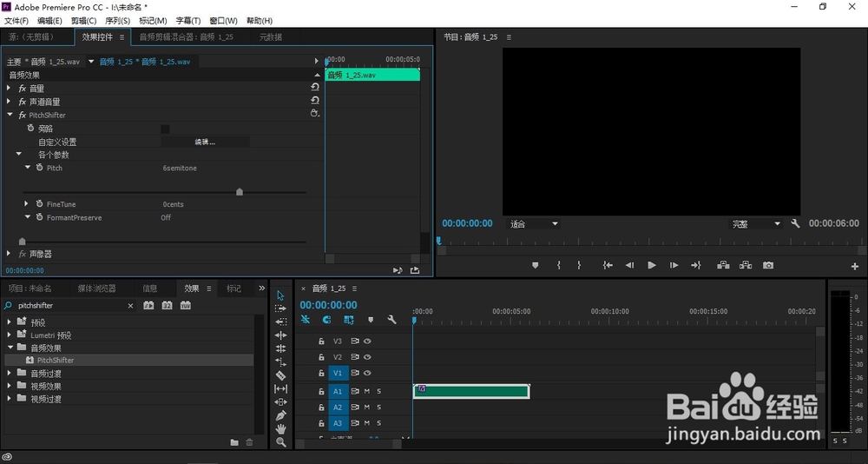This screenshot has height=464, width=868.
Task: Click Mark Out brace button
Action: pyautogui.click(x=579, y=266)
